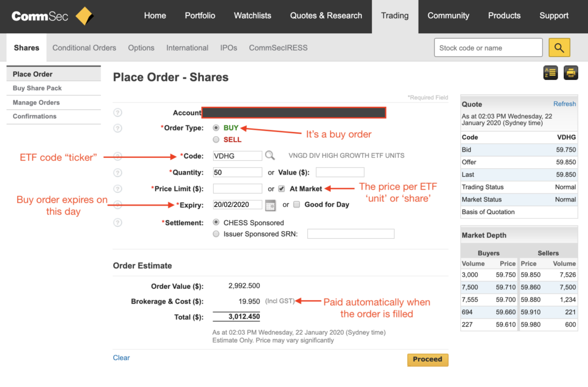The width and height of the screenshot is (588, 387).
Task: Click the yellow search magnifier button
Action: [x=559, y=48]
